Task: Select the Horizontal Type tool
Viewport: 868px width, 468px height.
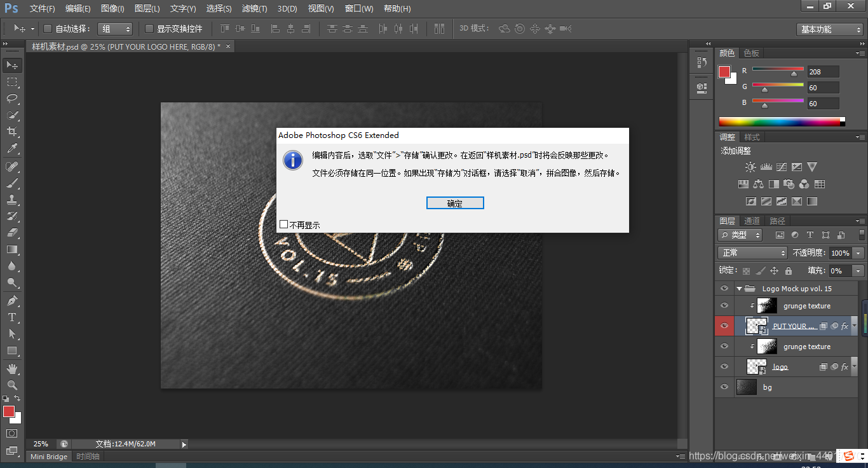Action: (12, 317)
